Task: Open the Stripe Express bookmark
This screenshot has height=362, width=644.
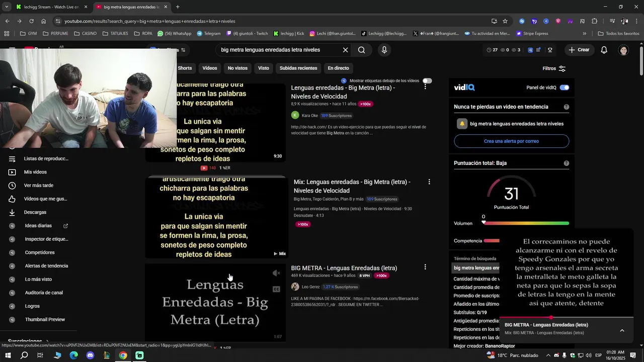Action: 532,34
